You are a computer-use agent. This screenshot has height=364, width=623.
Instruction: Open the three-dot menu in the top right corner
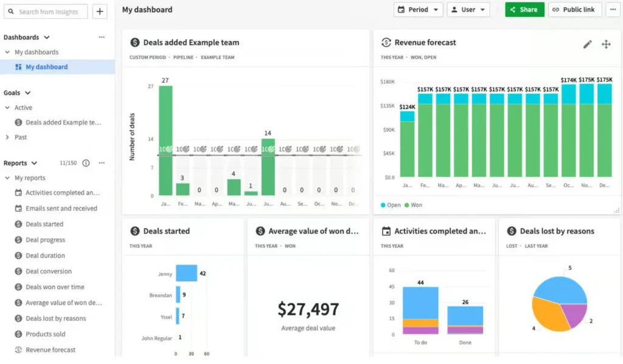[613, 9]
